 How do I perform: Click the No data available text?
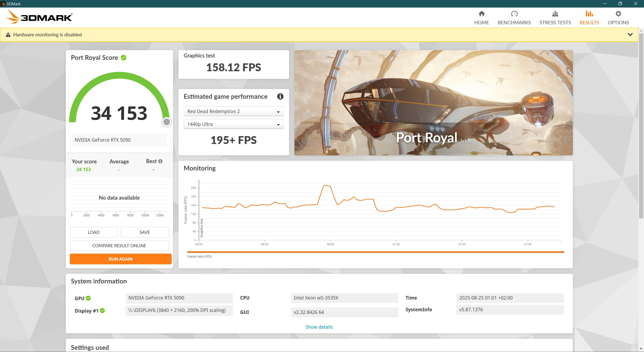119,198
